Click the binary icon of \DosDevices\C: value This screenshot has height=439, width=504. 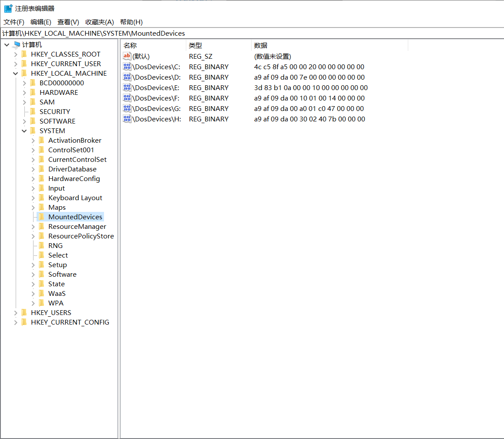click(127, 67)
